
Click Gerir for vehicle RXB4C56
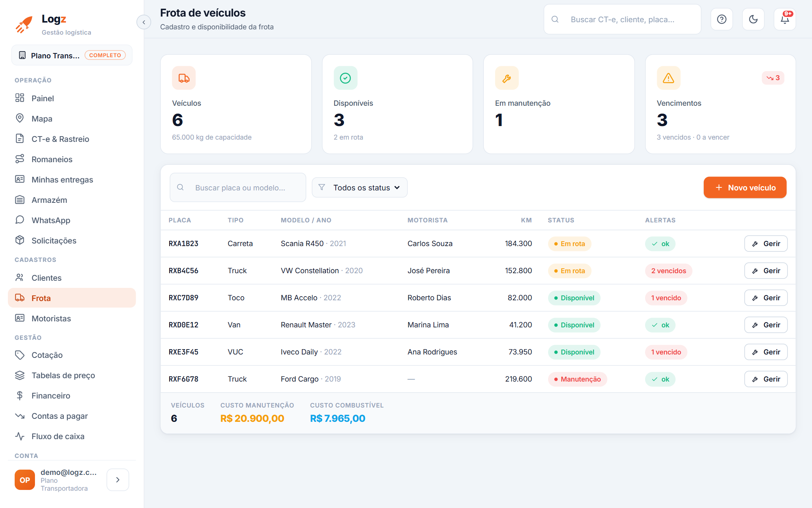[766, 271]
